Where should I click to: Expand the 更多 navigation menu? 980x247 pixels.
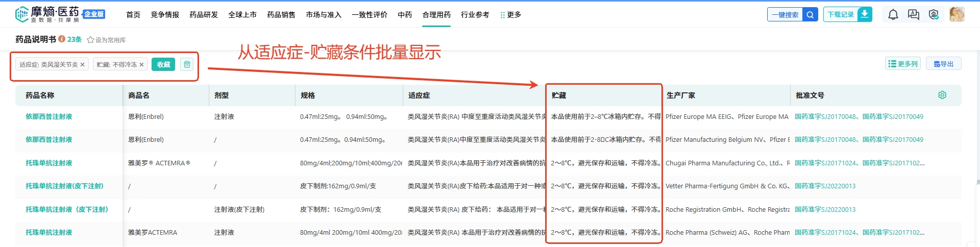click(511, 15)
